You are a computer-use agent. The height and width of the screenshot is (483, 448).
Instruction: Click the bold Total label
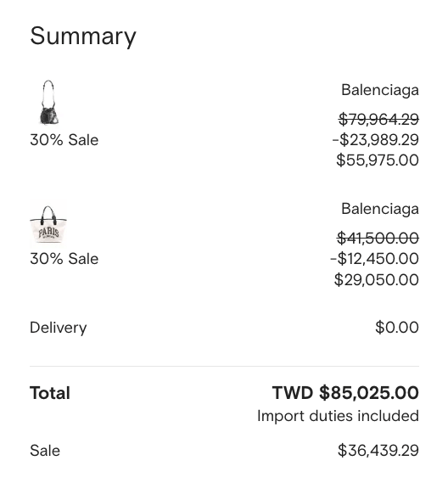click(50, 393)
